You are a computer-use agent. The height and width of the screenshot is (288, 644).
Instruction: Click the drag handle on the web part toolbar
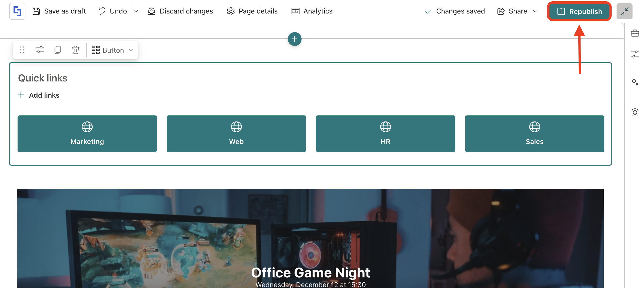click(x=22, y=50)
